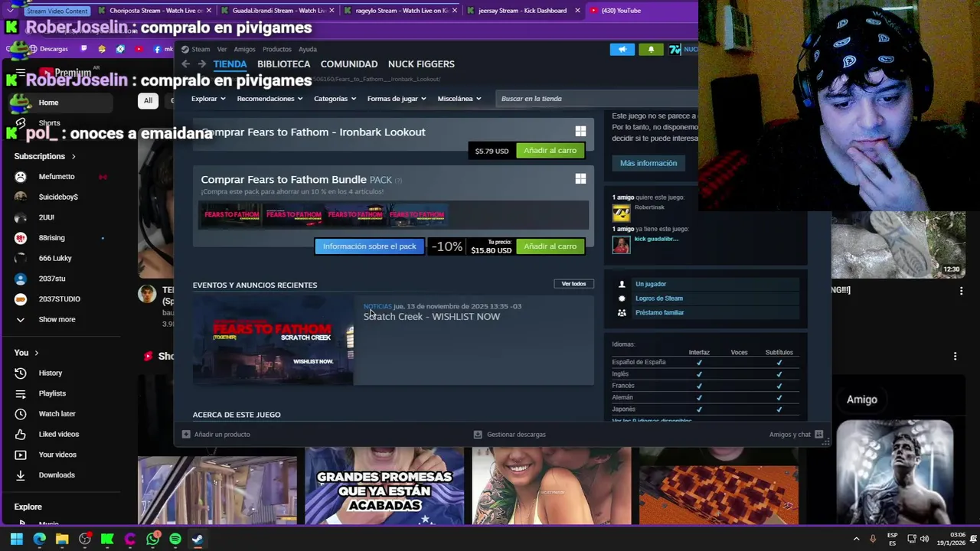The width and height of the screenshot is (980, 551).
Task: Open Downloads in YouTube sidebar
Action: click(57, 475)
